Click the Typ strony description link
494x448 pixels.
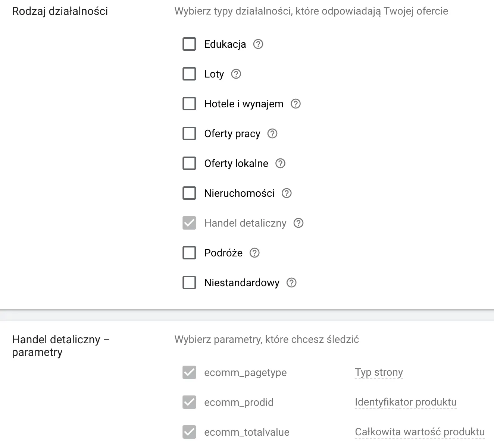pyautogui.click(x=379, y=372)
